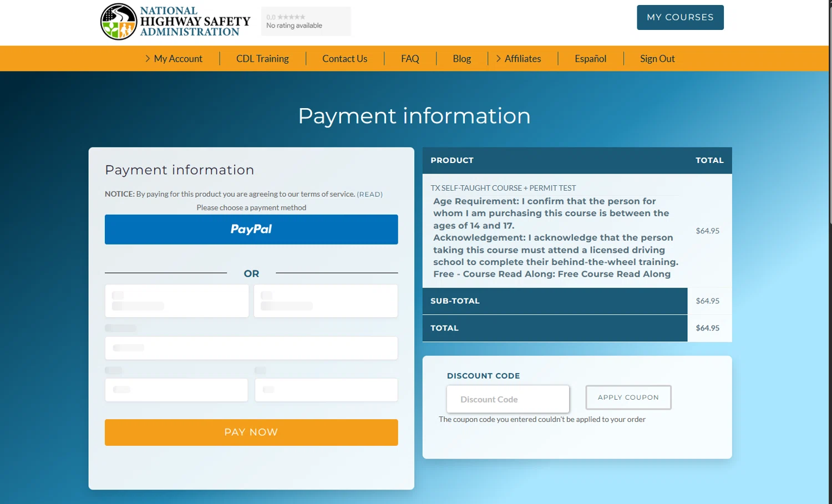Open the MY COURSES button
The width and height of the screenshot is (832, 504).
point(680,17)
